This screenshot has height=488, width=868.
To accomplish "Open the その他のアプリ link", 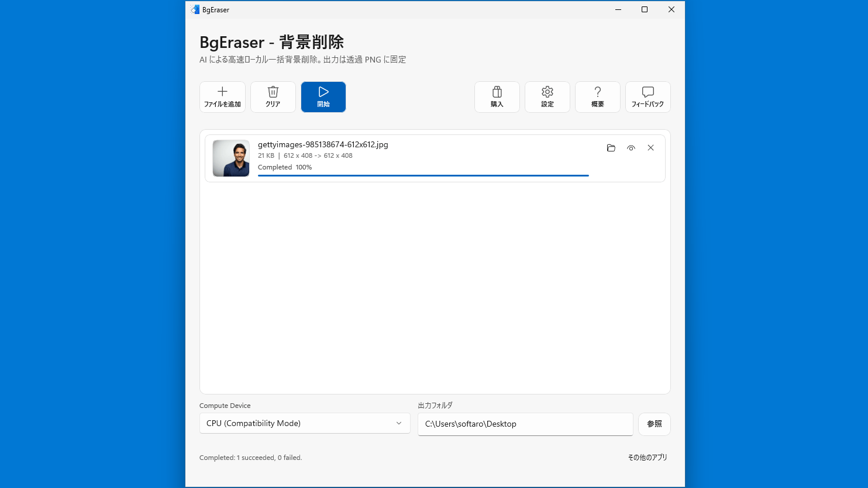I will pos(647,458).
